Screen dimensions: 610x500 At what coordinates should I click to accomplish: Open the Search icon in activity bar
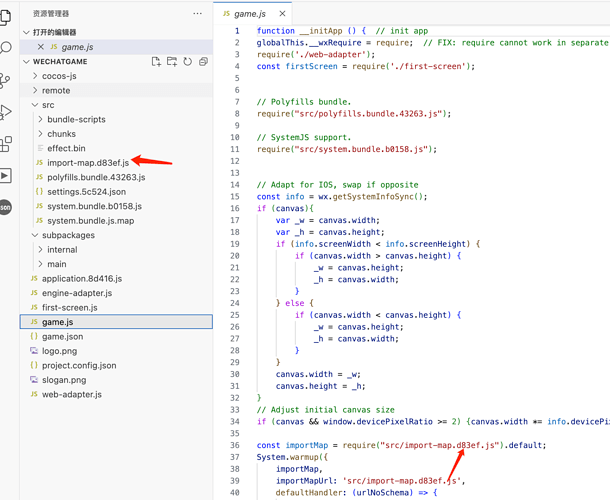click(x=5, y=48)
